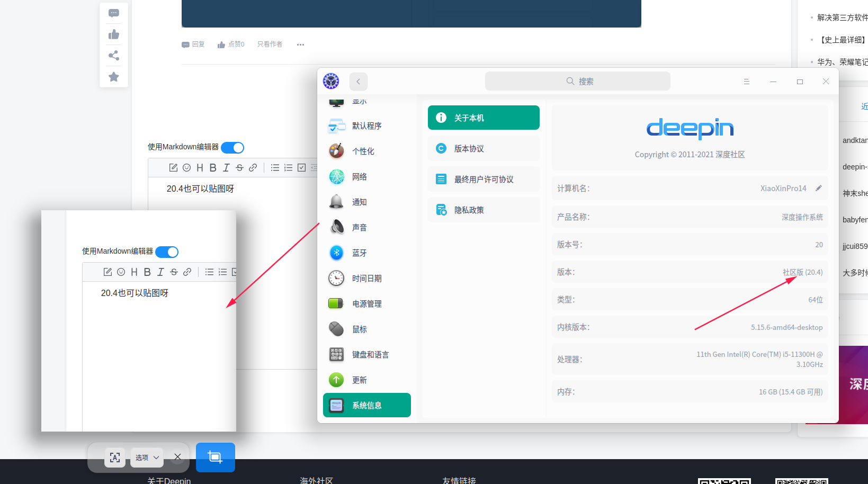Click the blue screenshot capture button

pos(215,457)
